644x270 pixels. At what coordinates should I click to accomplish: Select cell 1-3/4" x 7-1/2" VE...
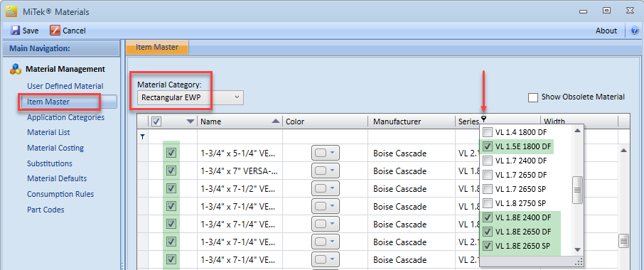tap(239, 189)
